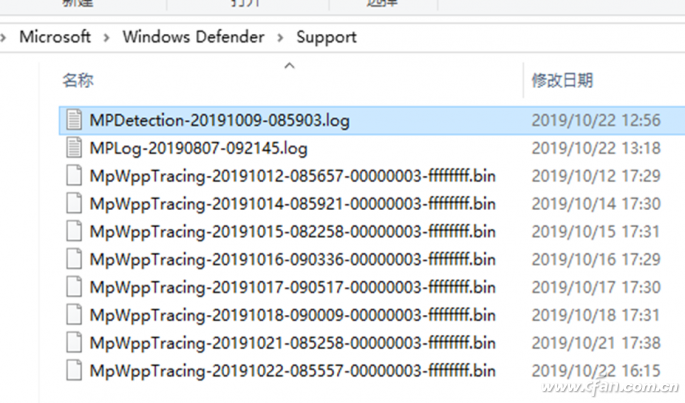
Task: Click the Support breadcrumb segment
Action: (x=326, y=37)
